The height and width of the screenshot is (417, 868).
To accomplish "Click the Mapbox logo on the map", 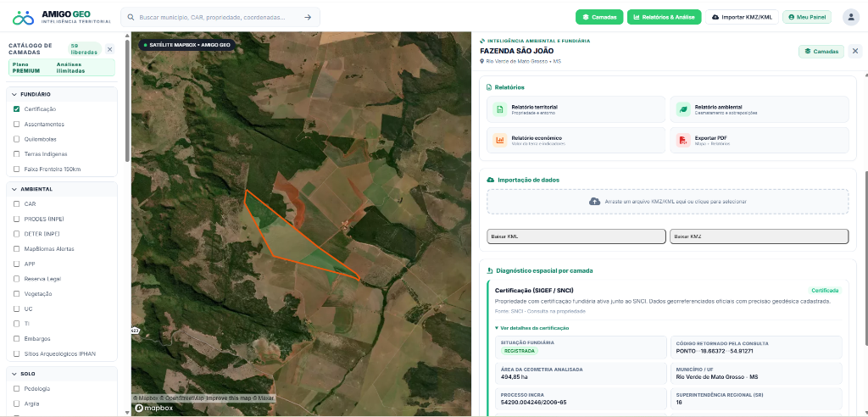I will coord(153,409).
